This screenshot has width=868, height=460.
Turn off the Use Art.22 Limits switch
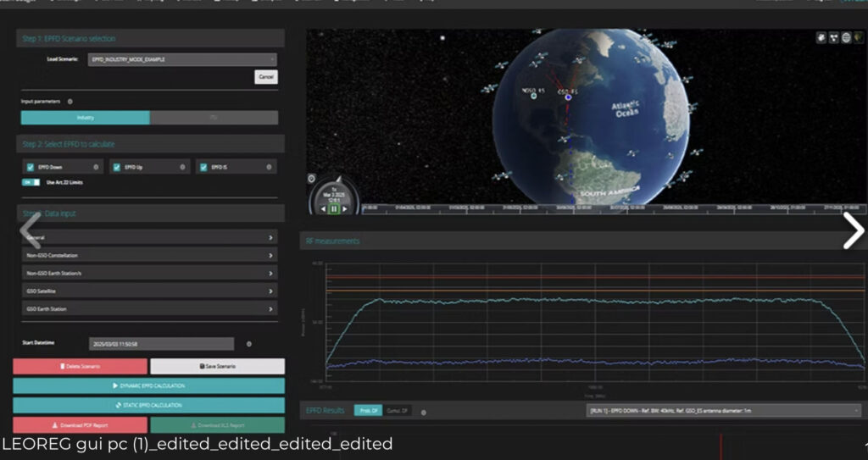pos(31,182)
